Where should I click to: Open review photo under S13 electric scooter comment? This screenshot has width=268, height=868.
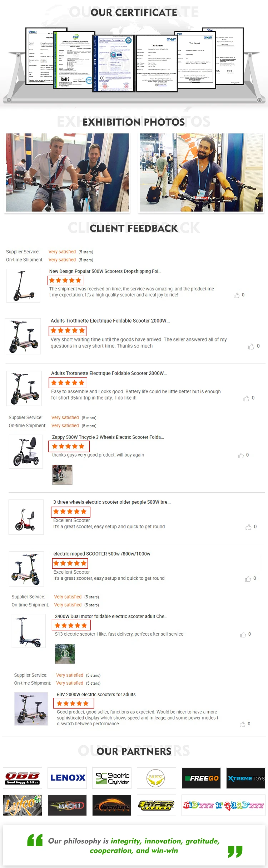click(x=65, y=654)
